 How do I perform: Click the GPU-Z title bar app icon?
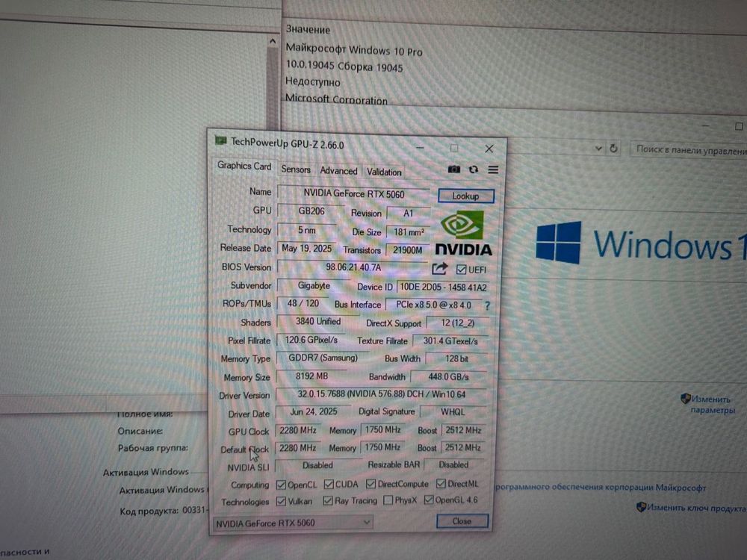[x=220, y=140]
